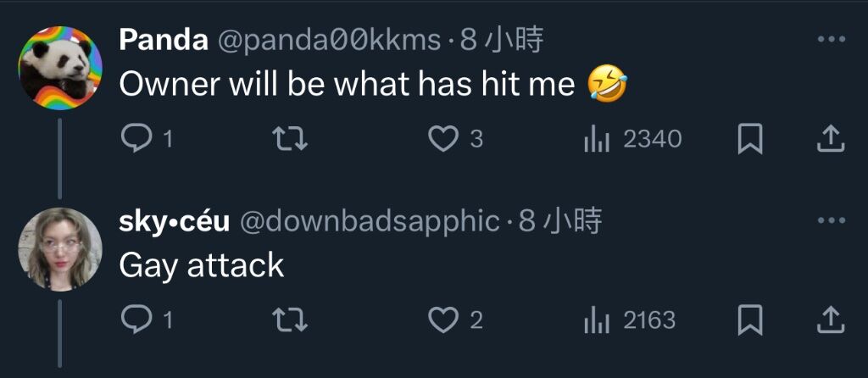The height and width of the screenshot is (378, 868).
Task: Open Panda's panda profile picture
Action: (x=60, y=68)
